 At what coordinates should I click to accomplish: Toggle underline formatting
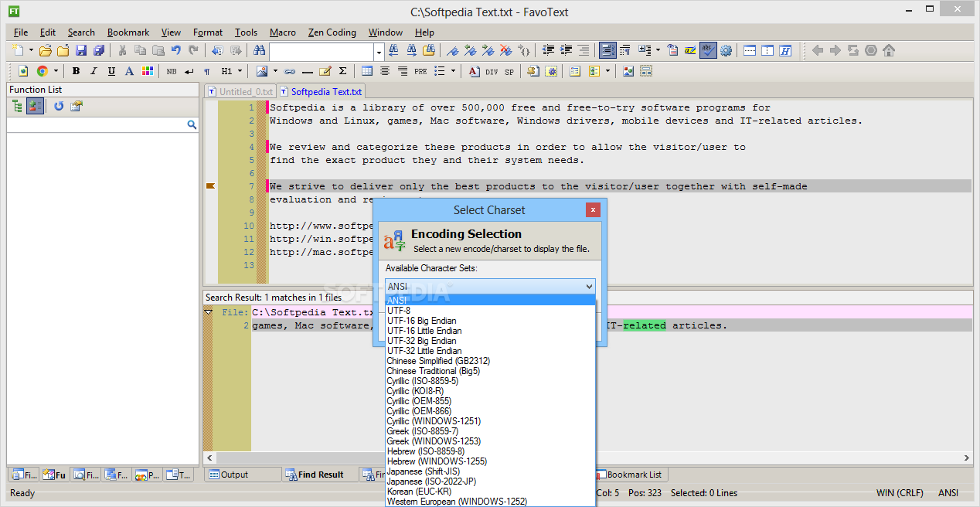point(111,71)
